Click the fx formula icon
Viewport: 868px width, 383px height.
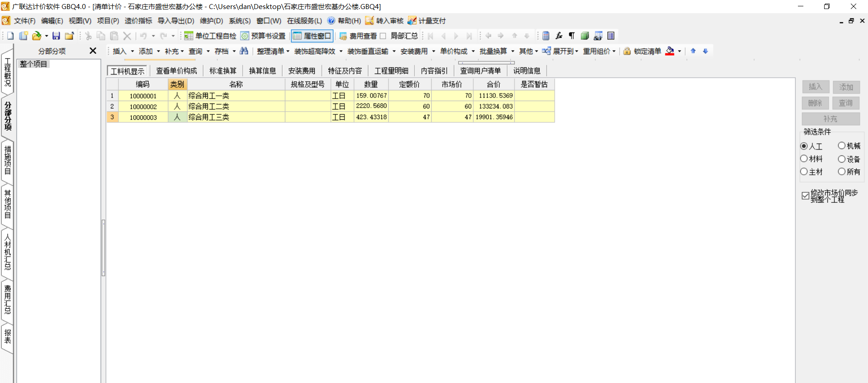click(x=559, y=36)
